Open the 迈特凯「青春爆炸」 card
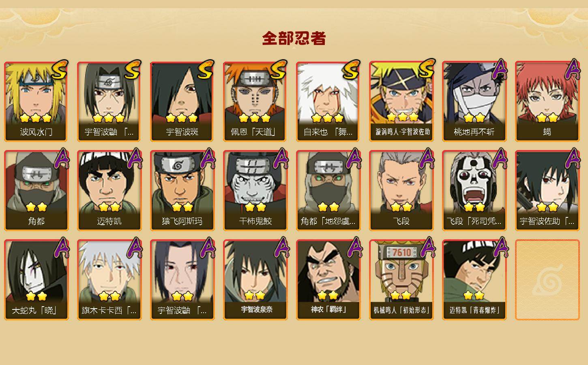This screenshot has width=588, height=365. point(474,280)
